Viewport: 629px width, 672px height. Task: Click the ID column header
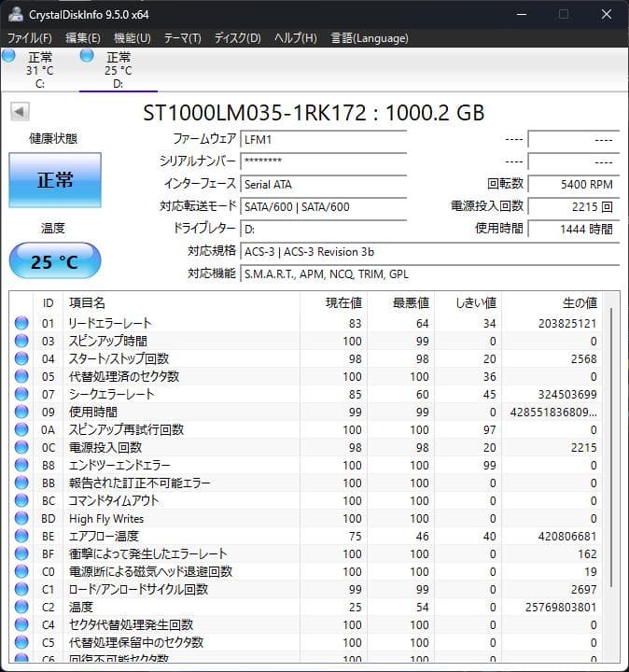tap(48, 303)
